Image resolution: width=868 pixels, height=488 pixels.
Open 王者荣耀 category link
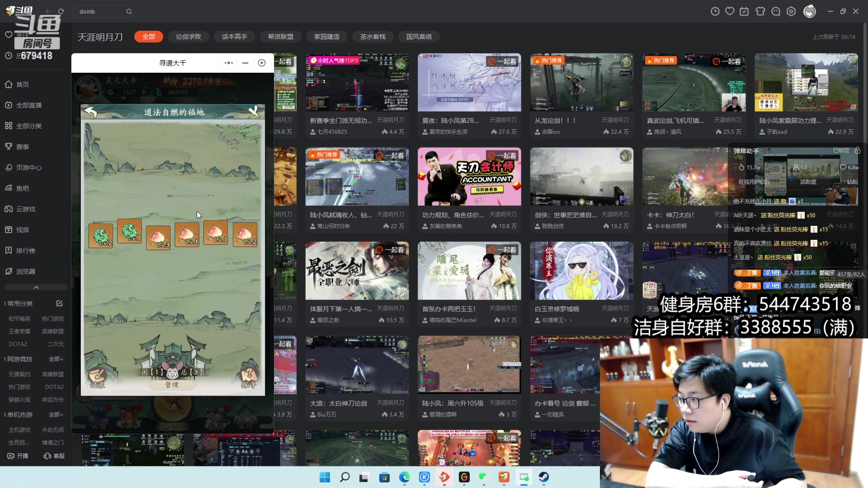(x=19, y=332)
